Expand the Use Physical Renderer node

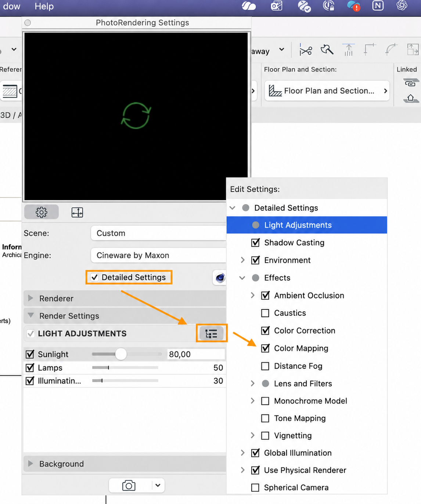(242, 470)
